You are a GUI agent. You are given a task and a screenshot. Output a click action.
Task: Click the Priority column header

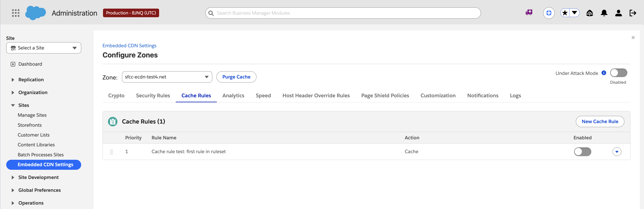point(133,138)
